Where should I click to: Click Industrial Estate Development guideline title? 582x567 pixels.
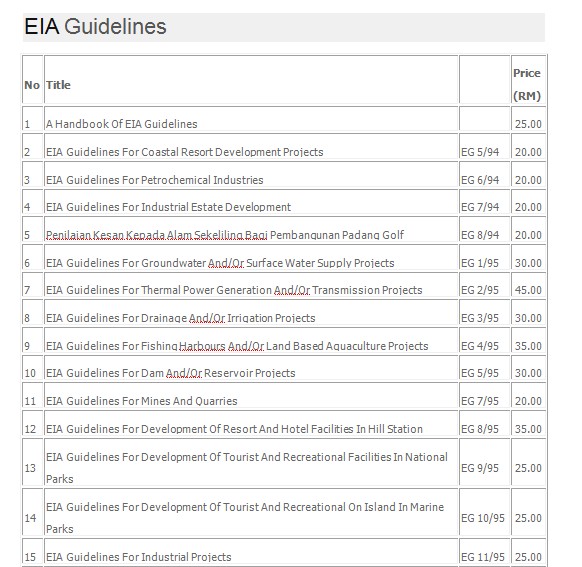pyautogui.click(x=168, y=207)
